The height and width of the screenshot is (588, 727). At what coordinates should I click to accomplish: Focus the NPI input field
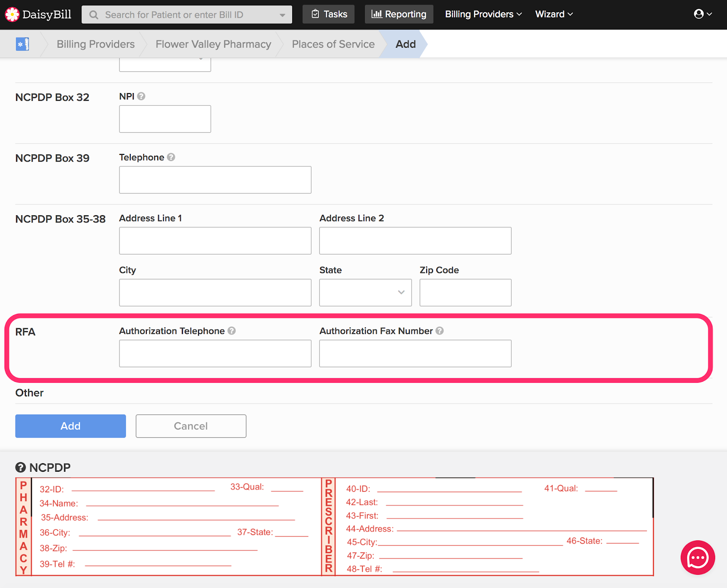(x=165, y=119)
